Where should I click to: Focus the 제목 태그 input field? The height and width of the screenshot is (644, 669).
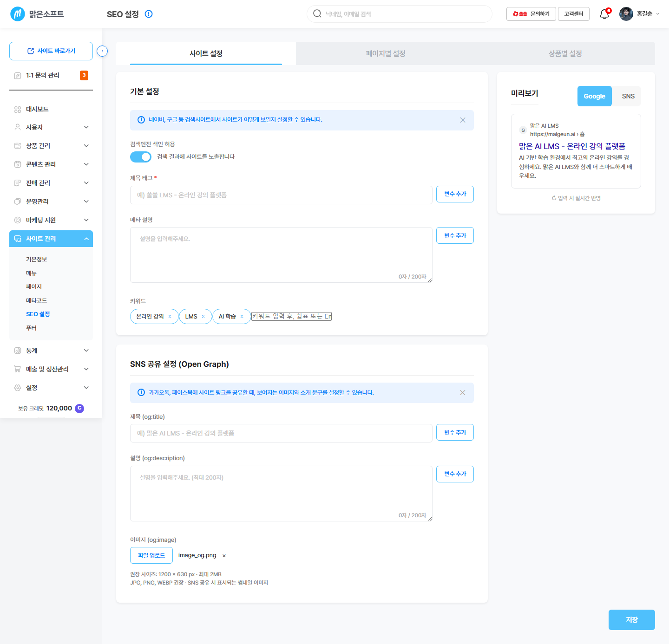pos(281,195)
